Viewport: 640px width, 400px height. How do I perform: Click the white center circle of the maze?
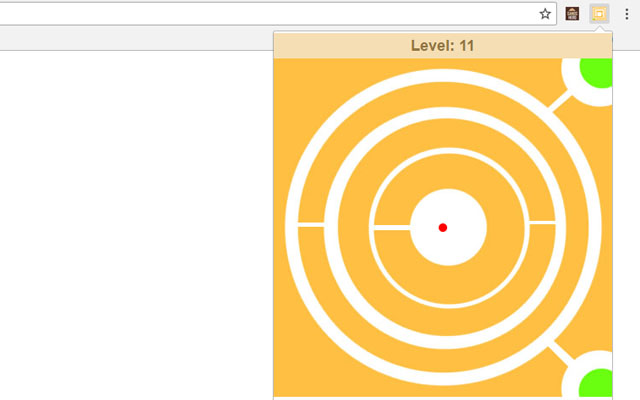448,227
